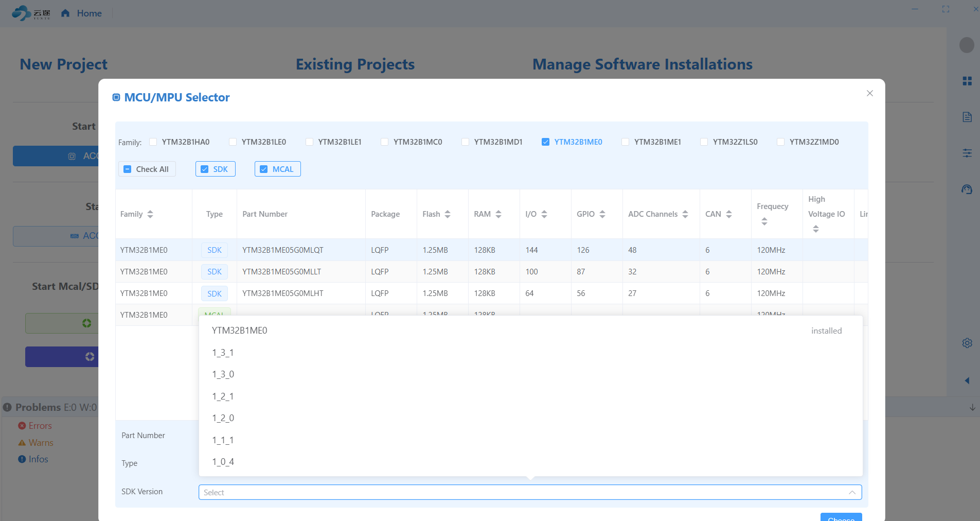Click SDK tag in YTM32B1ME05G0MLQT row

(215, 250)
